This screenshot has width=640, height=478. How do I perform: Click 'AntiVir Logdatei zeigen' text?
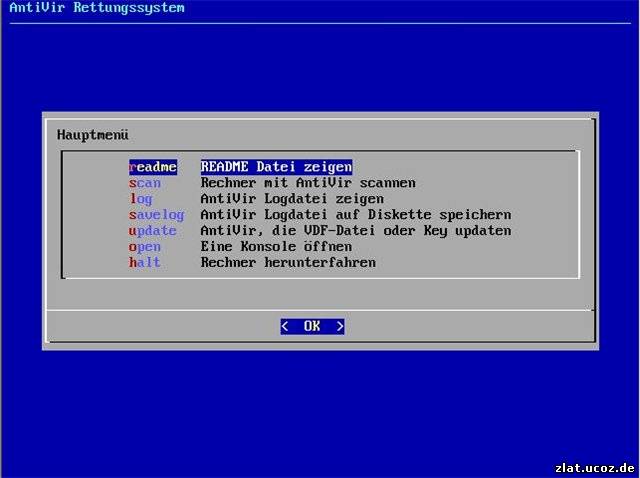coord(292,199)
